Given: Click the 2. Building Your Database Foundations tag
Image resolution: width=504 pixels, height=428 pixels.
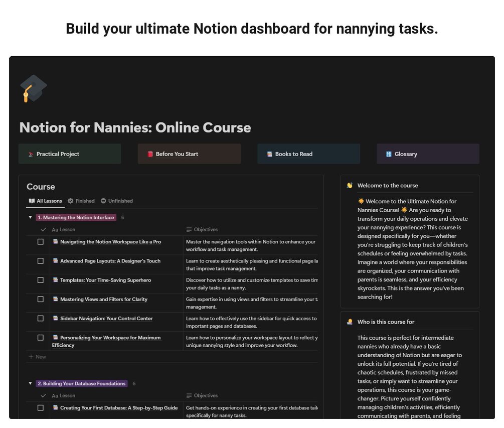Looking at the screenshot, I should click(82, 384).
